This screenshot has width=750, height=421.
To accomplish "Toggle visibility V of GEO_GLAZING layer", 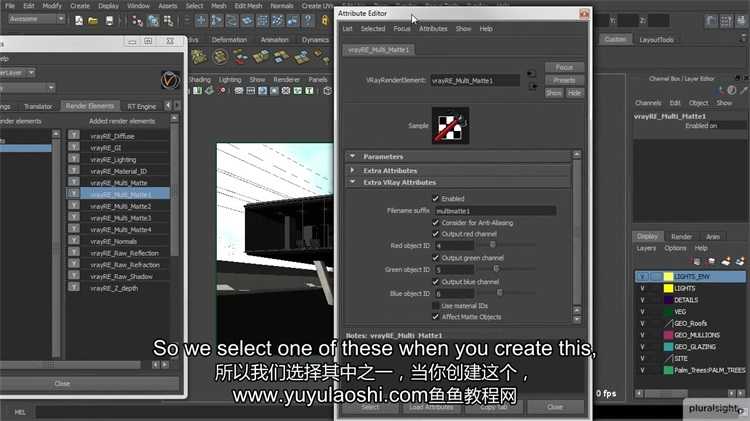I will 642,347.
